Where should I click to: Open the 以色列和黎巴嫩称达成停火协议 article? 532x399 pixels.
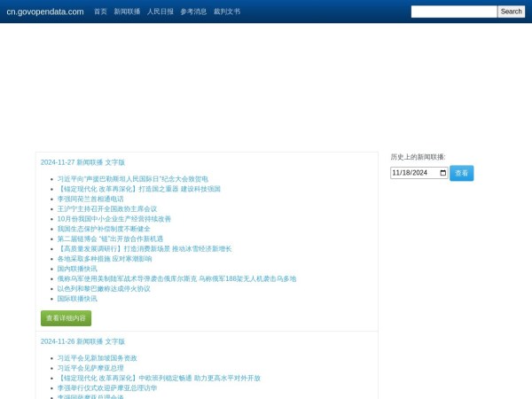tap(104, 288)
